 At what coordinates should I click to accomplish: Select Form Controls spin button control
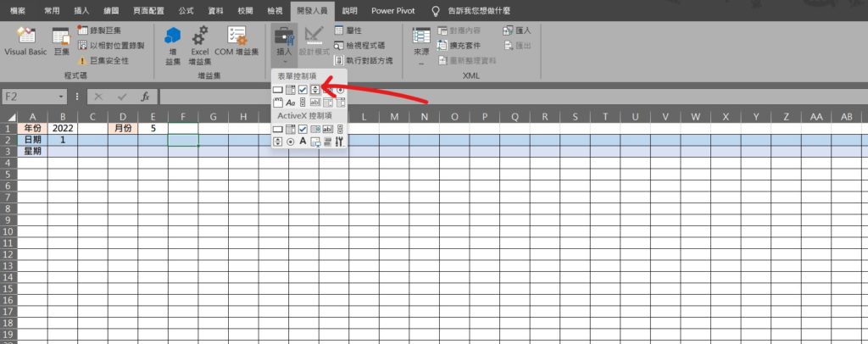(315, 90)
